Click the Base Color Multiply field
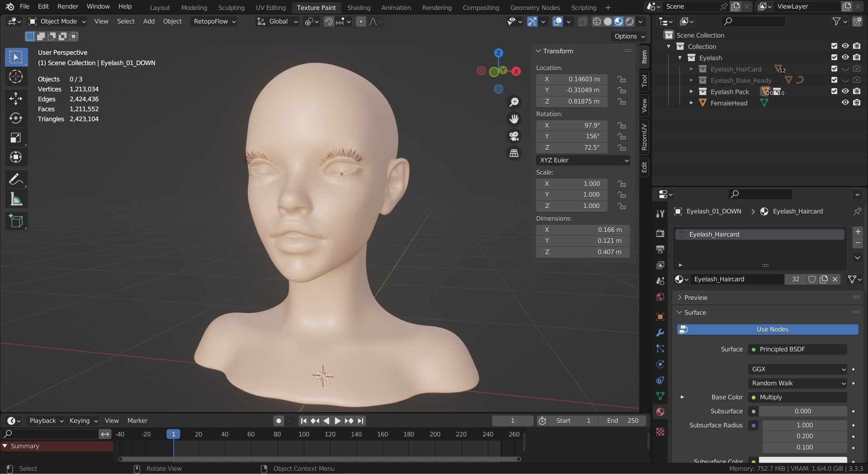This screenshot has height=474, width=868. point(797,397)
